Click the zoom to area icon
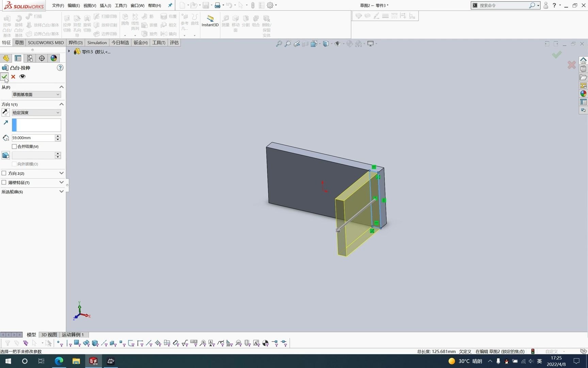588x368 pixels. tap(288, 44)
